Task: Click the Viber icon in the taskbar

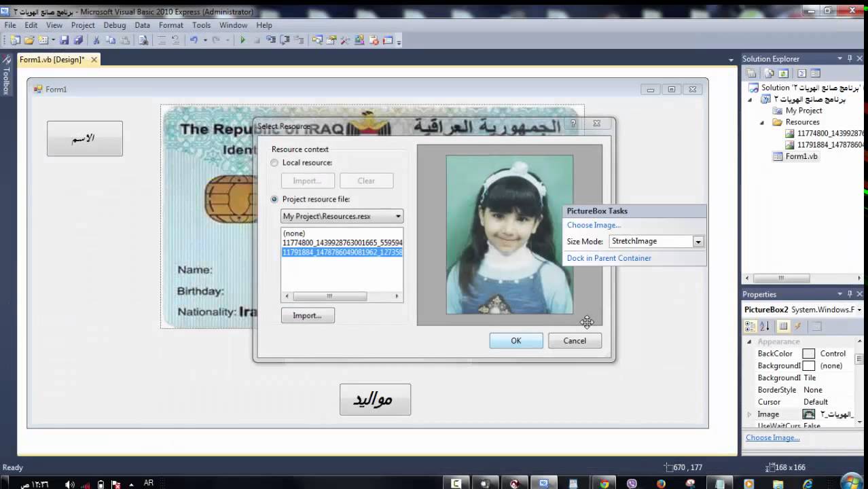Action: [x=632, y=484]
